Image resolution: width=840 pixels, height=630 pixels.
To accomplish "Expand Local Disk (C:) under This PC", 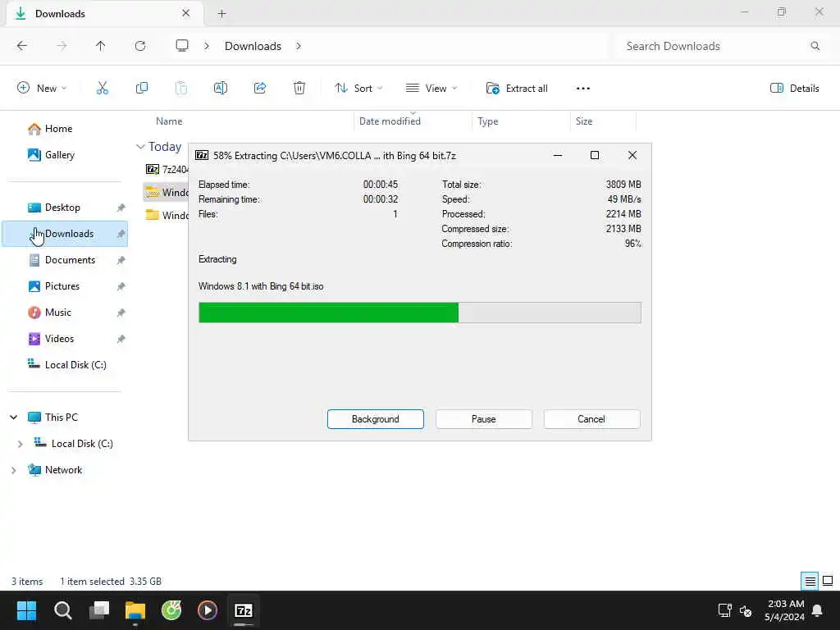I will 20,444.
